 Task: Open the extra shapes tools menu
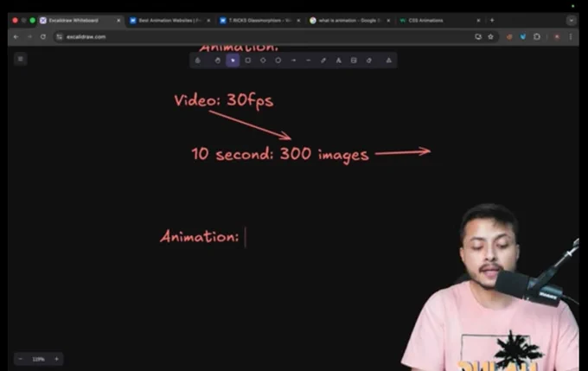[389, 61]
